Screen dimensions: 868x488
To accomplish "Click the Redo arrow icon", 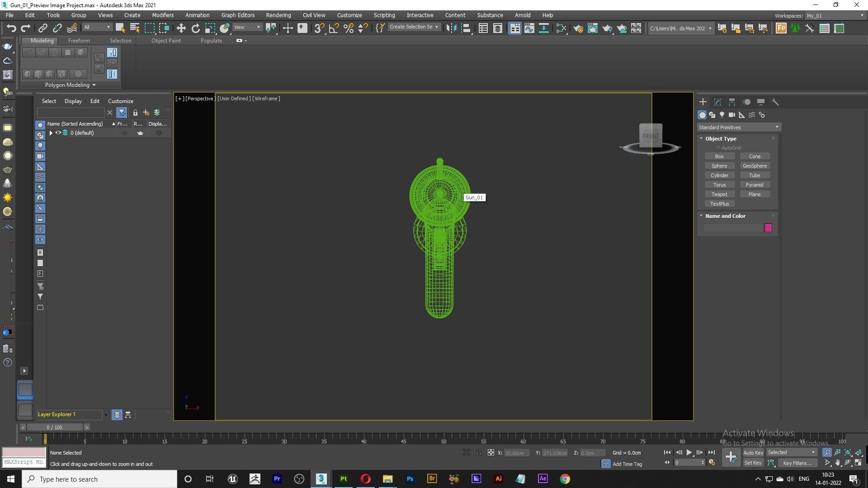I will coord(26,28).
